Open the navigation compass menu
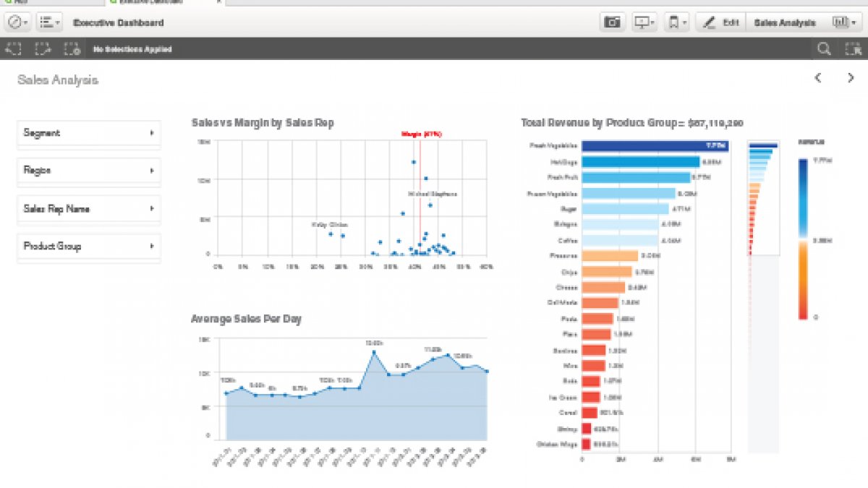This screenshot has width=868, height=488. tap(17, 22)
